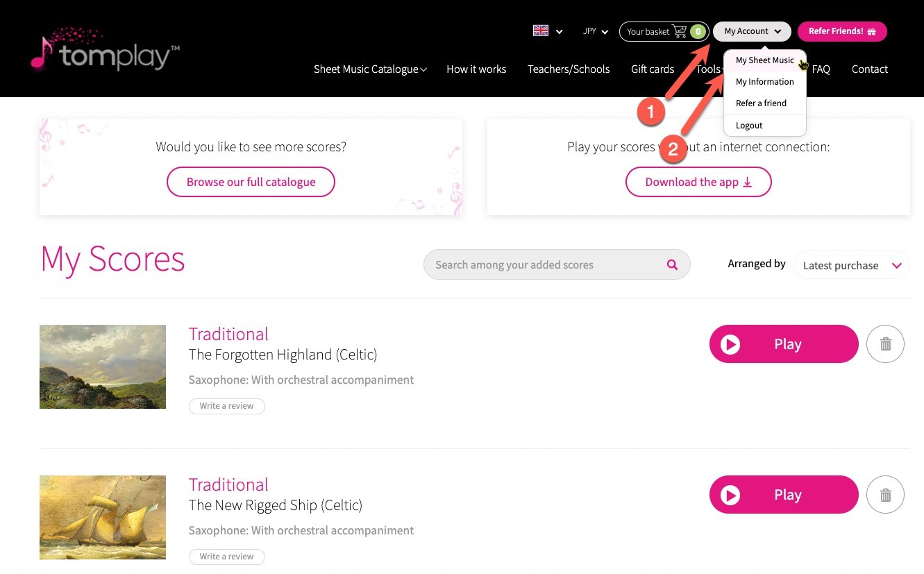This screenshot has width=924, height=574.
Task: Click the UK flag language icon
Action: click(541, 31)
